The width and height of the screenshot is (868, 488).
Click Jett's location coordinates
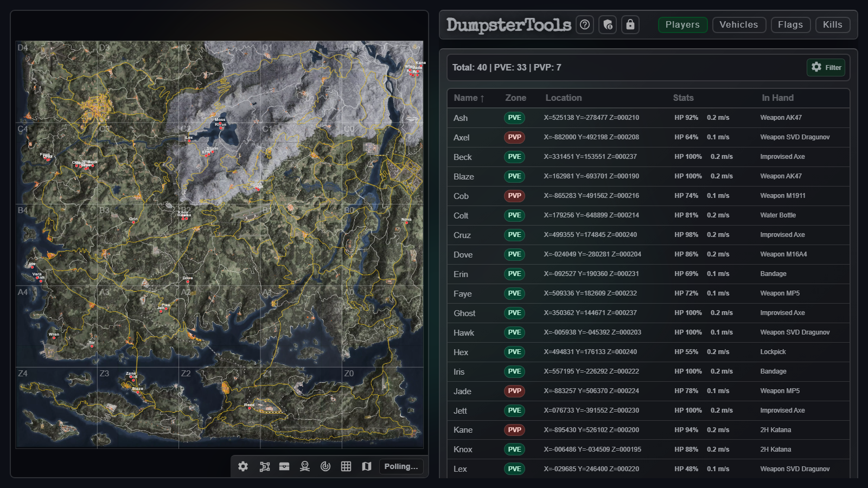point(591,410)
